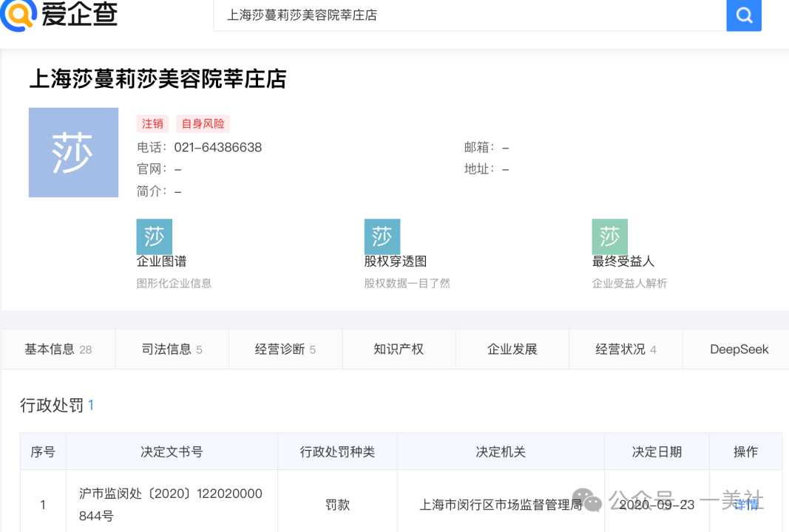The width and height of the screenshot is (789, 532).
Task: Click the 注销 status badge
Action: pos(152,123)
